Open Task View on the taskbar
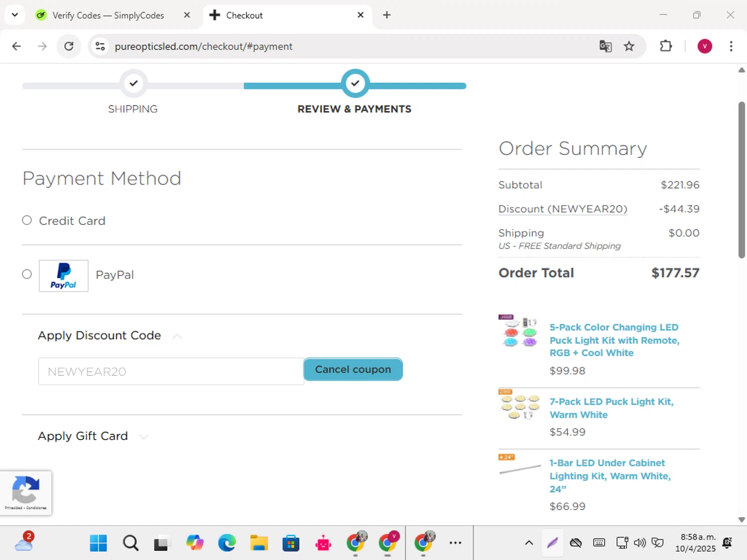747x560 pixels. [162, 543]
